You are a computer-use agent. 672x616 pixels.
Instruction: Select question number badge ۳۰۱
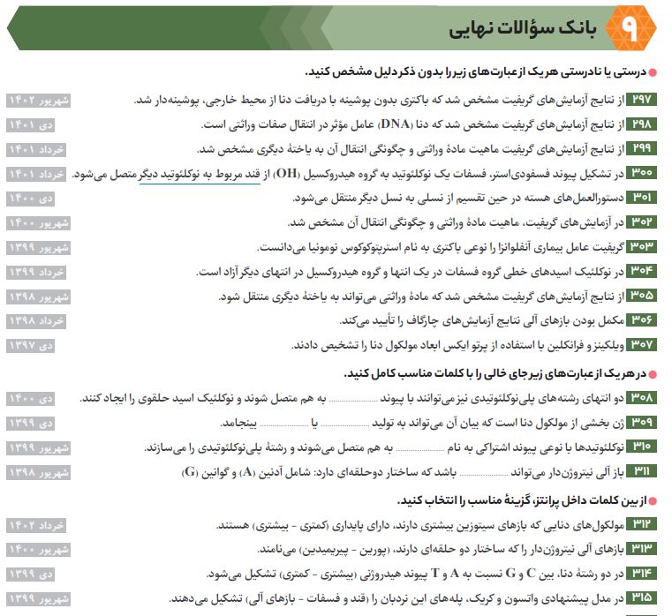click(x=641, y=198)
